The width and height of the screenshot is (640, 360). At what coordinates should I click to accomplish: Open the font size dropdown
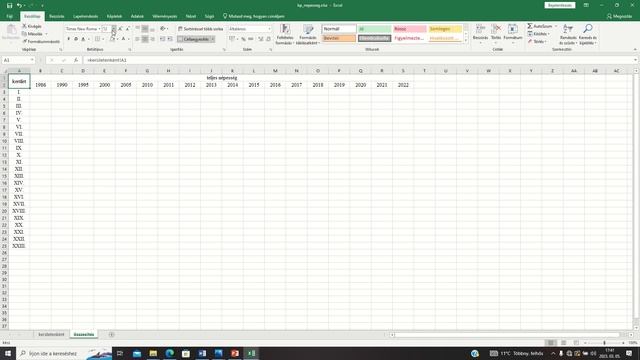click(x=114, y=29)
